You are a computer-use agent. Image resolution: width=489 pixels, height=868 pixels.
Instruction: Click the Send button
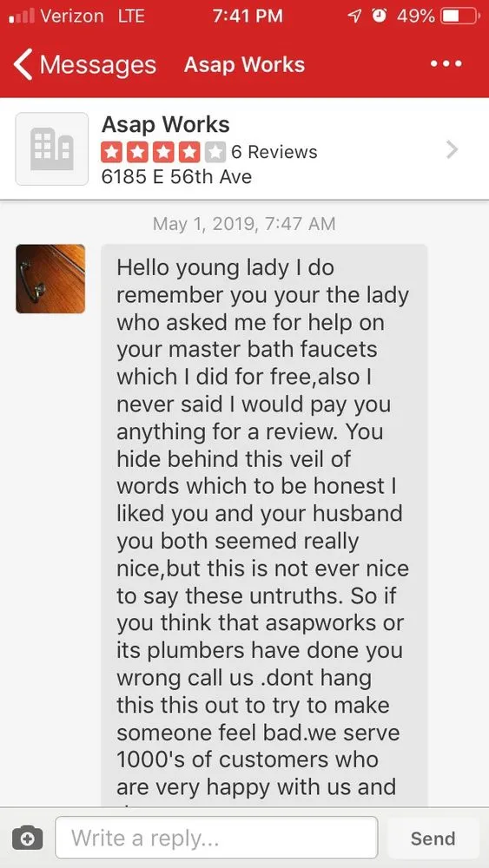point(433,838)
